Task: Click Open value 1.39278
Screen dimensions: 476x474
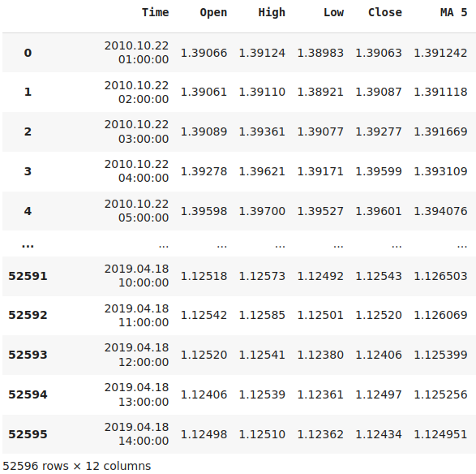Action: tap(204, 171)
